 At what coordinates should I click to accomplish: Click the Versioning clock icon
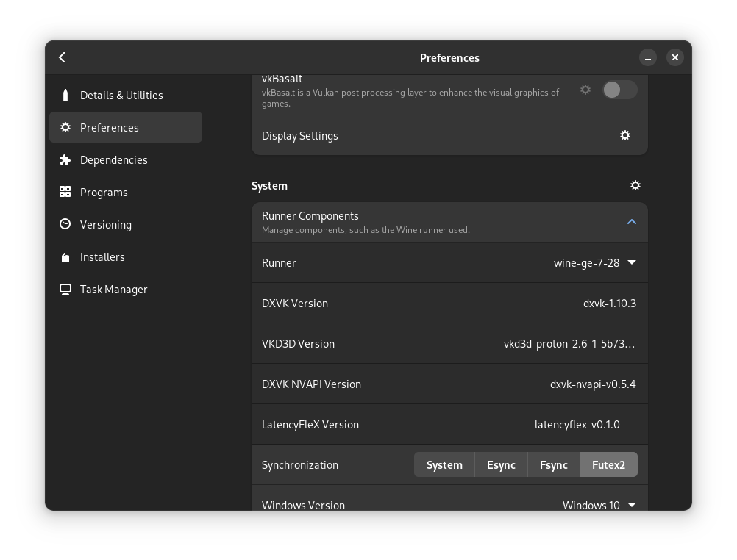point(65,225)
